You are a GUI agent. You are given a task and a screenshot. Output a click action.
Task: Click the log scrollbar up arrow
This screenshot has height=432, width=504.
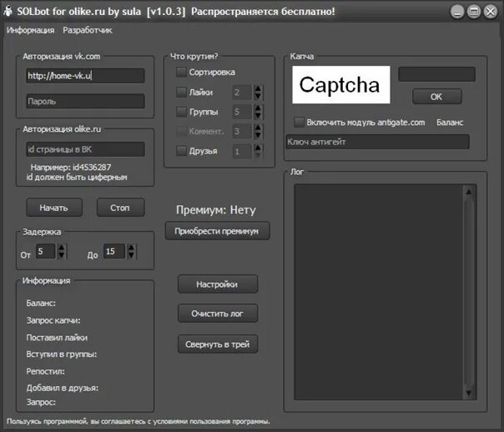point(469,192)
